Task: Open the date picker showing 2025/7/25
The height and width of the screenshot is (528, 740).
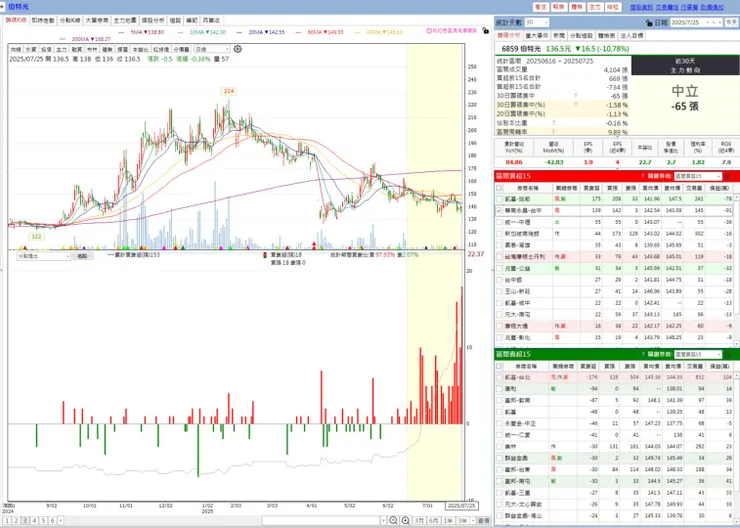Action: pos(696,22)
